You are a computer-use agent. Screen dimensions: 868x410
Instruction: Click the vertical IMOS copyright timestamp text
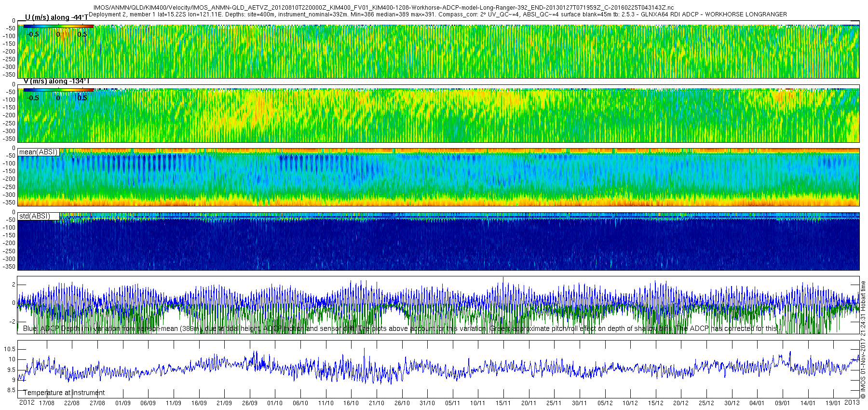tap(863, 340)
